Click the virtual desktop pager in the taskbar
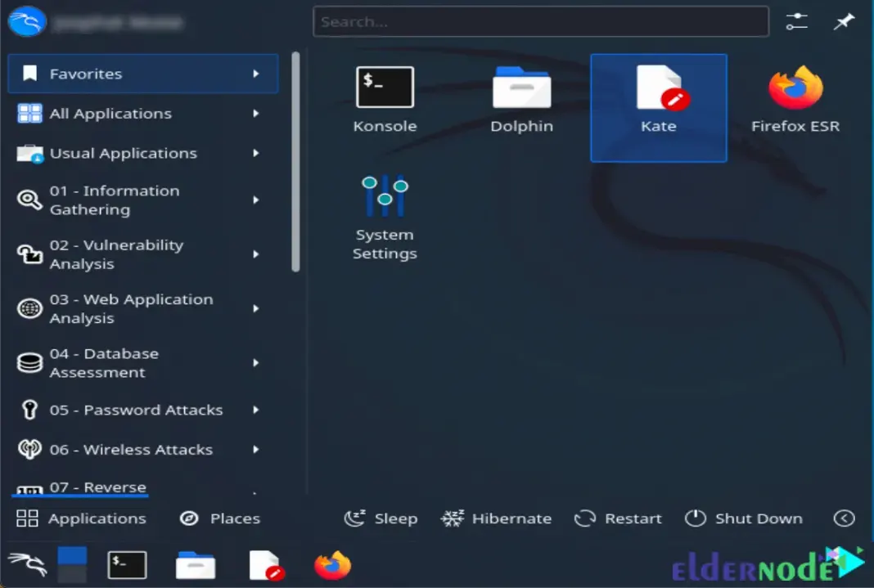This screenshot has width=874, height=588. [72, 564]
